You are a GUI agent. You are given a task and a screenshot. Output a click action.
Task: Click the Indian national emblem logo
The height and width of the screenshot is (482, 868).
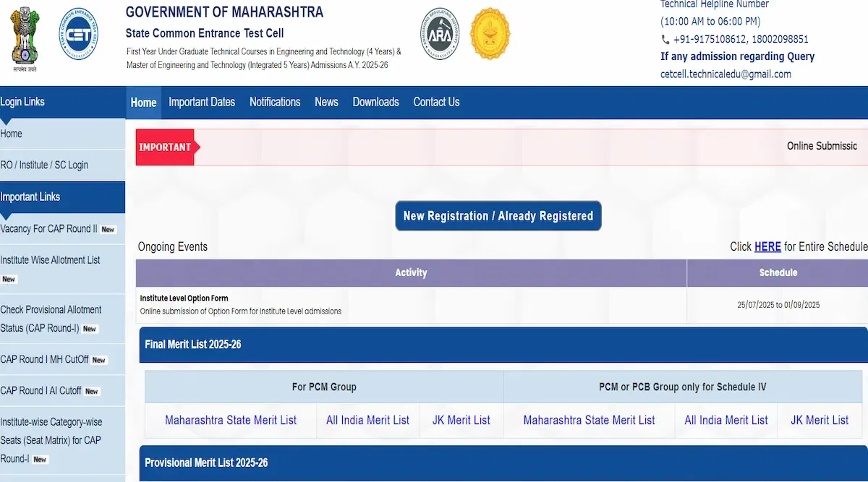[25, 38]
